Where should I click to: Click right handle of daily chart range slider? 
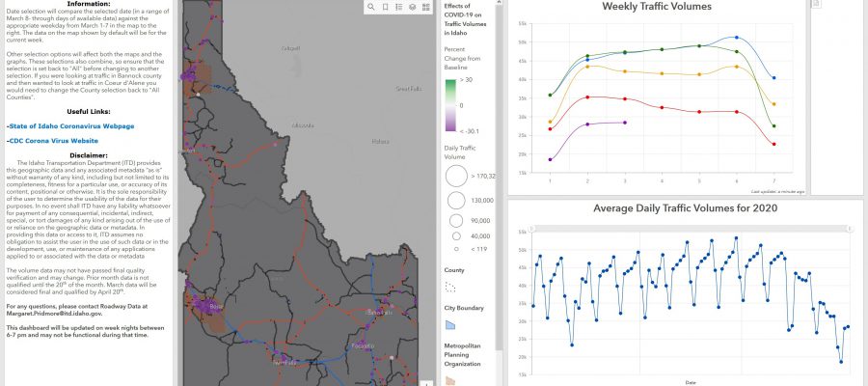[x=850, y=229]
